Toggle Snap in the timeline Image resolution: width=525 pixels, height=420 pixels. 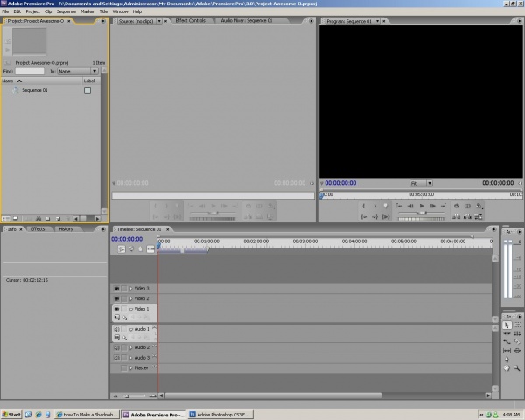pos(122,248)
